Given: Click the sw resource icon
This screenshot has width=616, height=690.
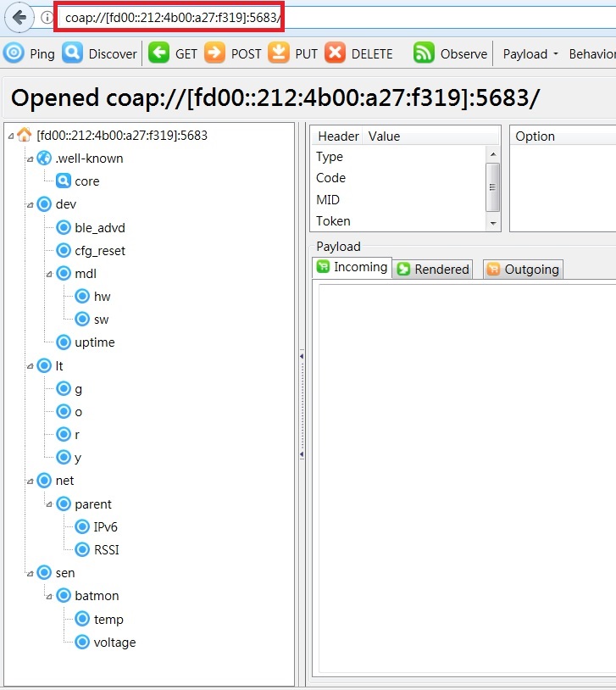Looking at the screenshot, I should coord(82,319).
